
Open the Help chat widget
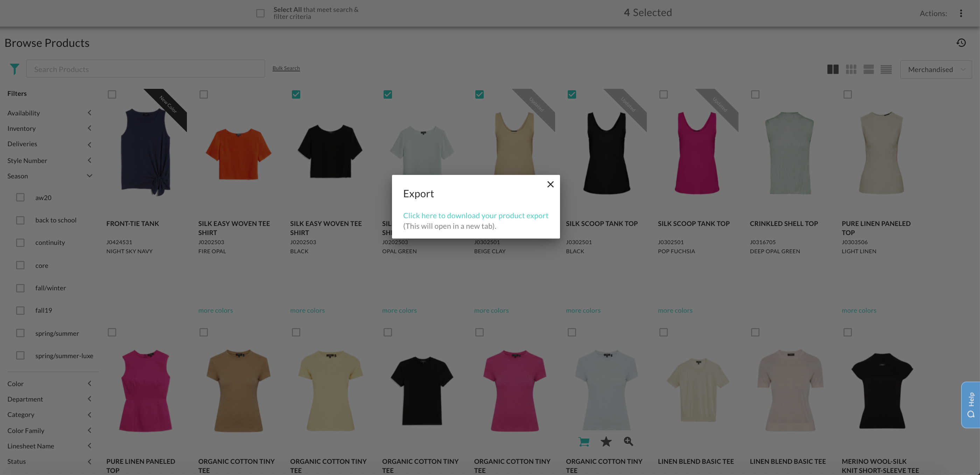pyautogui.click(x=971, y=405)
